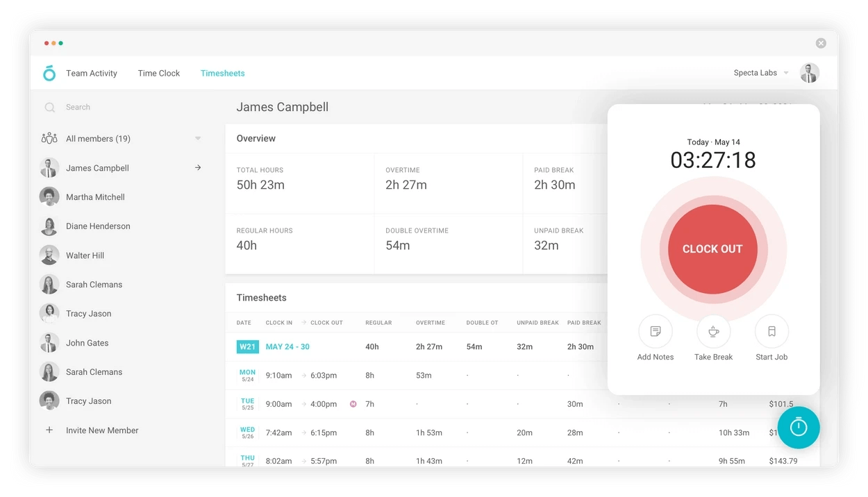Click the Start Job bookmark icon

pos(771,331)
